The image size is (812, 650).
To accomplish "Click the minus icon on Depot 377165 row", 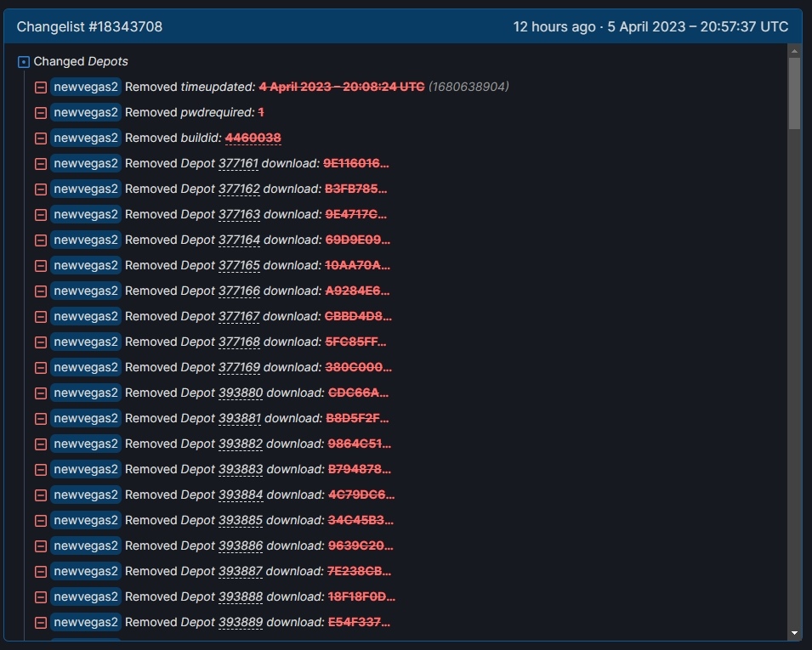I will click(40, 266).
